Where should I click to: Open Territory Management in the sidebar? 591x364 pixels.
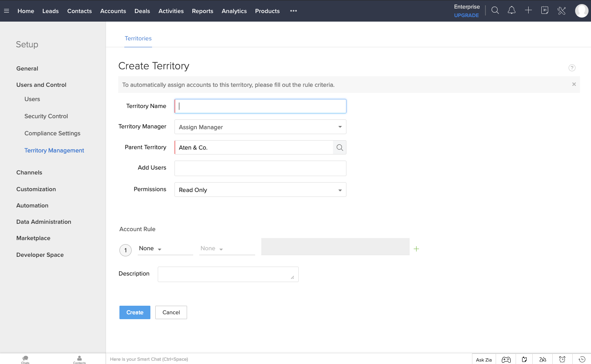[54, 150]
